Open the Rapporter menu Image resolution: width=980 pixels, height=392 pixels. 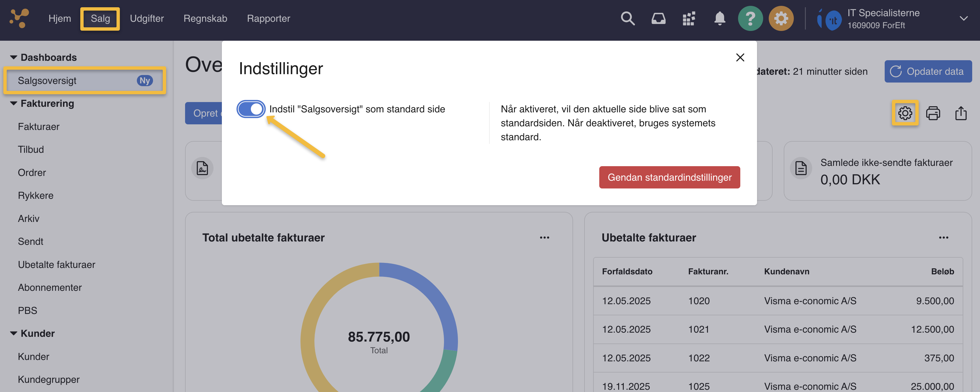click(268, 18)
